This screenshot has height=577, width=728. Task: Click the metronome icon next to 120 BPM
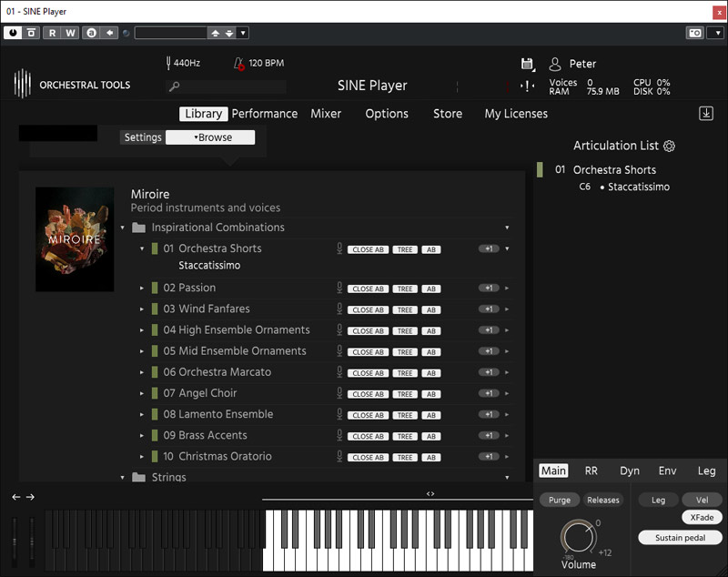[239, 64]
